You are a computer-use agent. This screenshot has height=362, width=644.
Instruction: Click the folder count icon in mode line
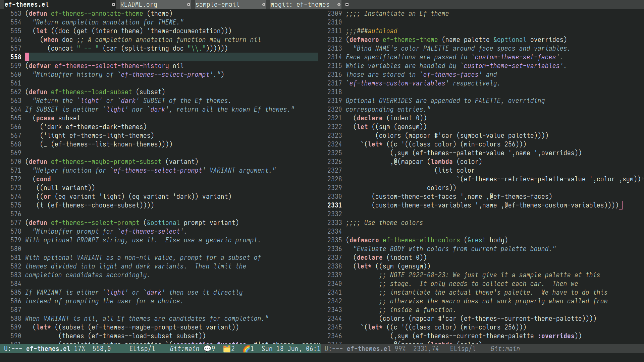pos(227,349)
